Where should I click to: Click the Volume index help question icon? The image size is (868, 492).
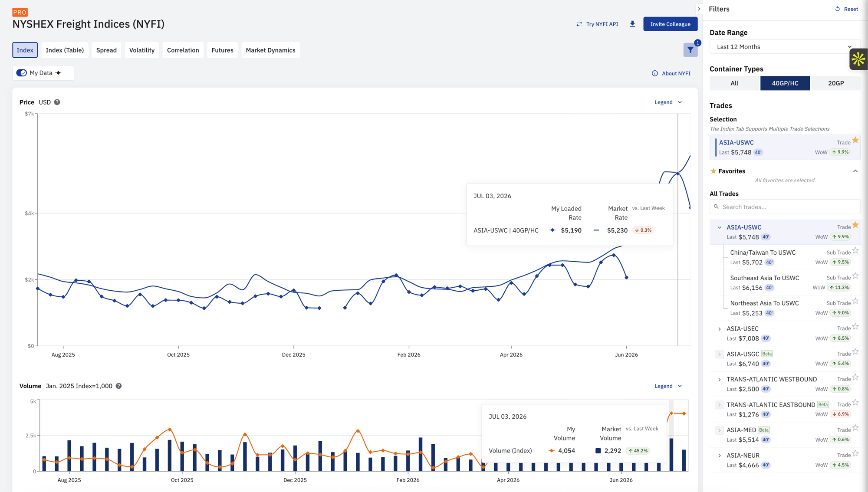click(x=118, y=386)
